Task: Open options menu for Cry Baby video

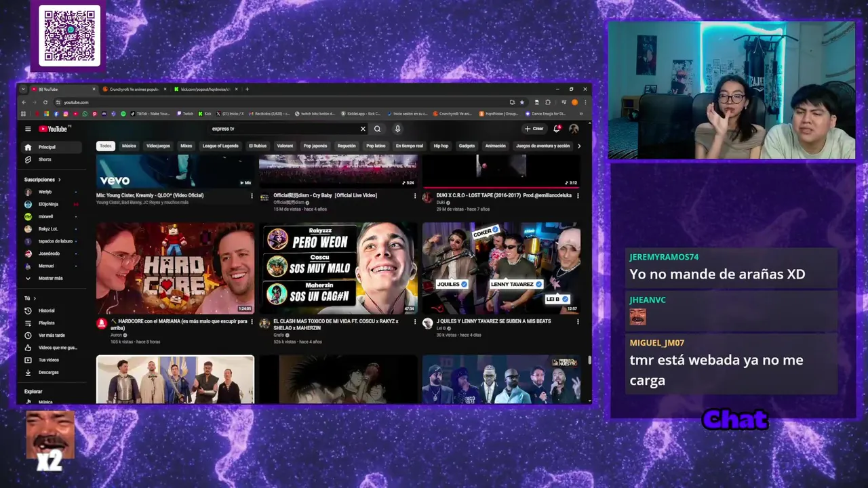Action: click(415, 196)
